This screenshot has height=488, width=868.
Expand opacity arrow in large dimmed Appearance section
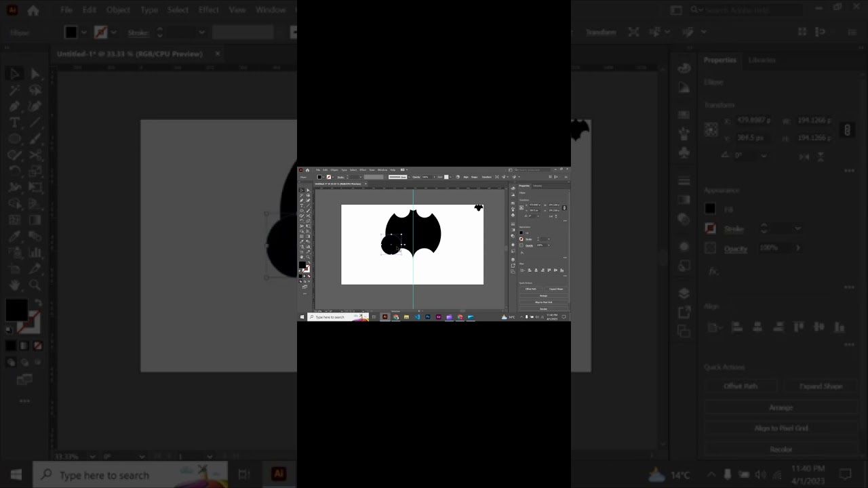[x=797, y=248]
